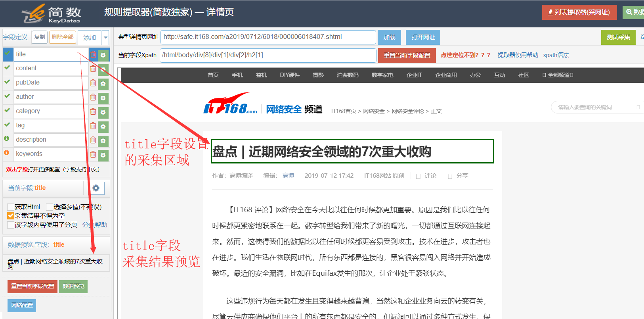Screen dimensions: 644x319
Task: Click the gear icon for keywords field
Action: coord(103,155)
